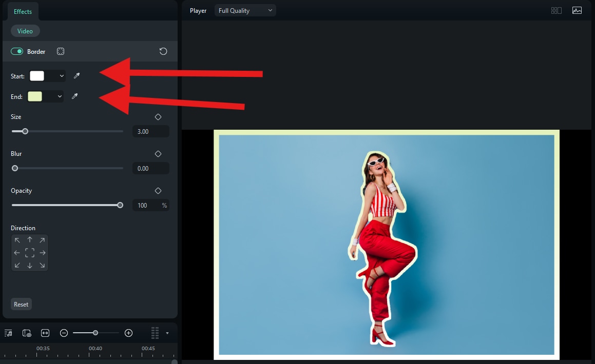Click the Size slider handle
The width and height of the screenshot is (595, 364).
coord(25,131)
